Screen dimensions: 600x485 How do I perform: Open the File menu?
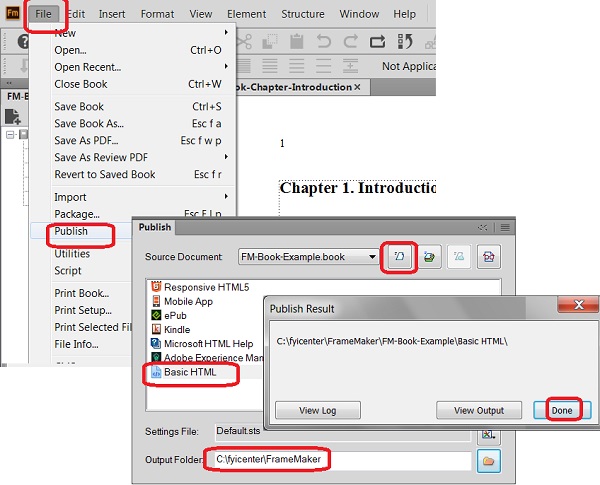click(43, 14)
